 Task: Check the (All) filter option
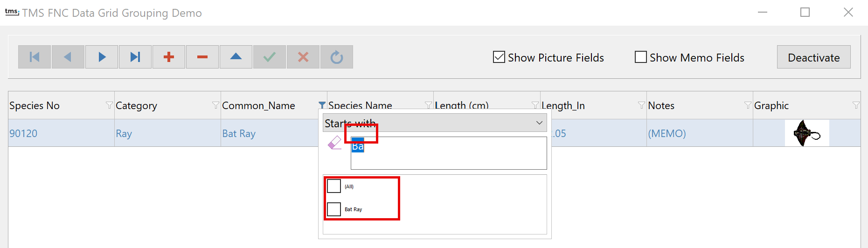(x=334, y=186)
